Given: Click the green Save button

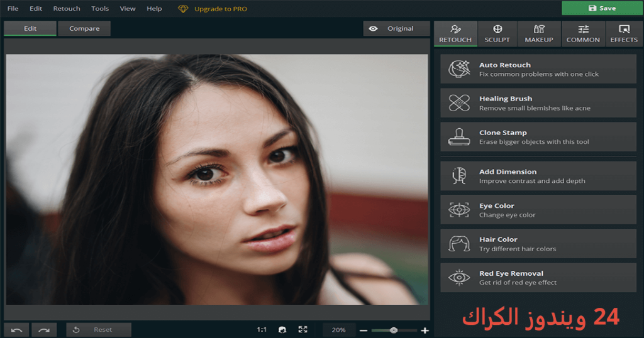Looking at the screenshot, I should coord(602,8).
